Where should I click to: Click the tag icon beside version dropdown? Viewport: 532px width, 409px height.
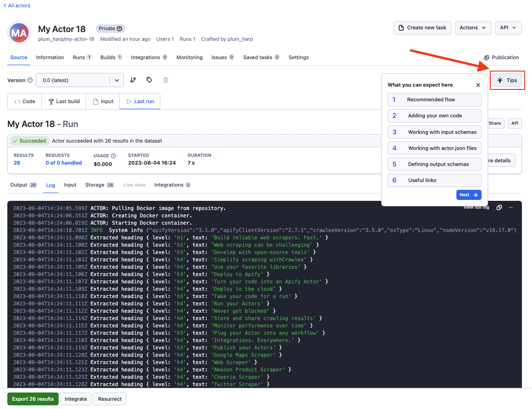(149, 80)
